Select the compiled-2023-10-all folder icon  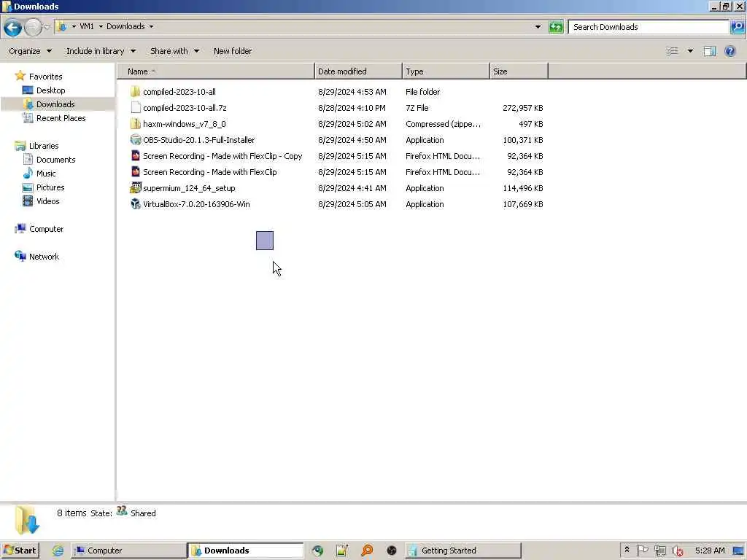[135, 91]
